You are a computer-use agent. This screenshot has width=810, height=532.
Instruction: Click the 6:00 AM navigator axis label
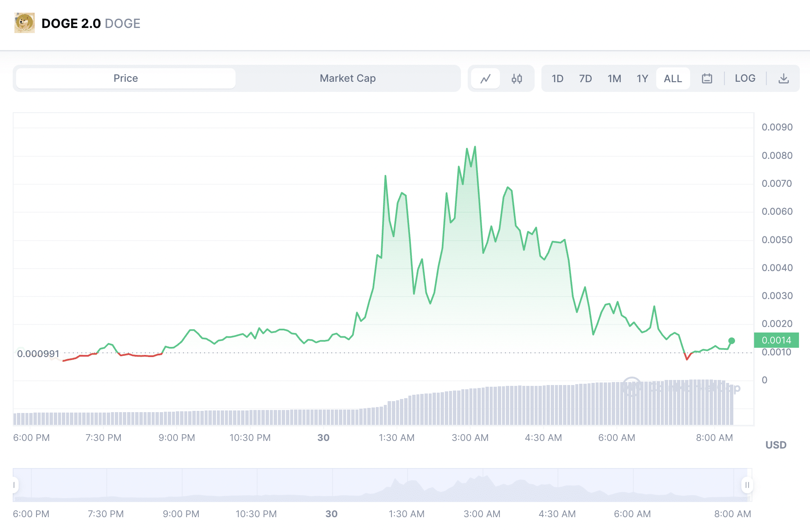pos(632,514)
